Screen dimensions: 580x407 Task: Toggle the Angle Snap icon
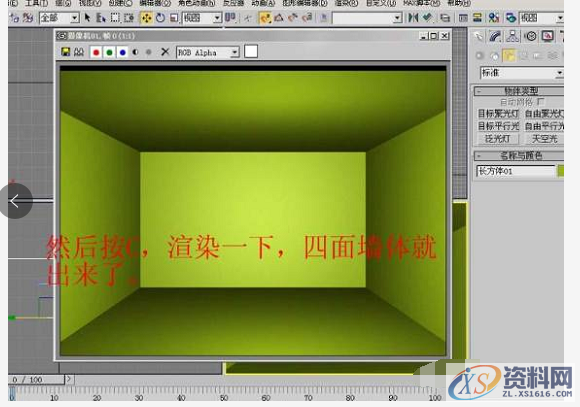pyautogui.click(x=279, y=17)
